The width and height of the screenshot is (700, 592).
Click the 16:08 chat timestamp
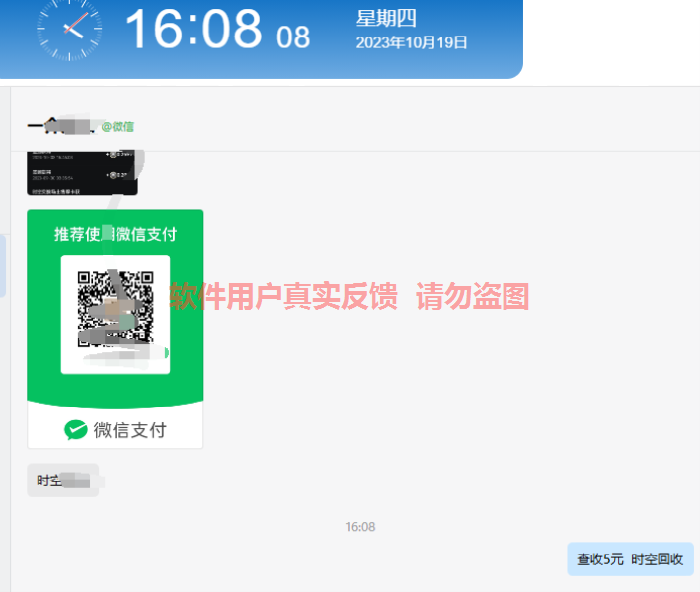coord(359,527)
